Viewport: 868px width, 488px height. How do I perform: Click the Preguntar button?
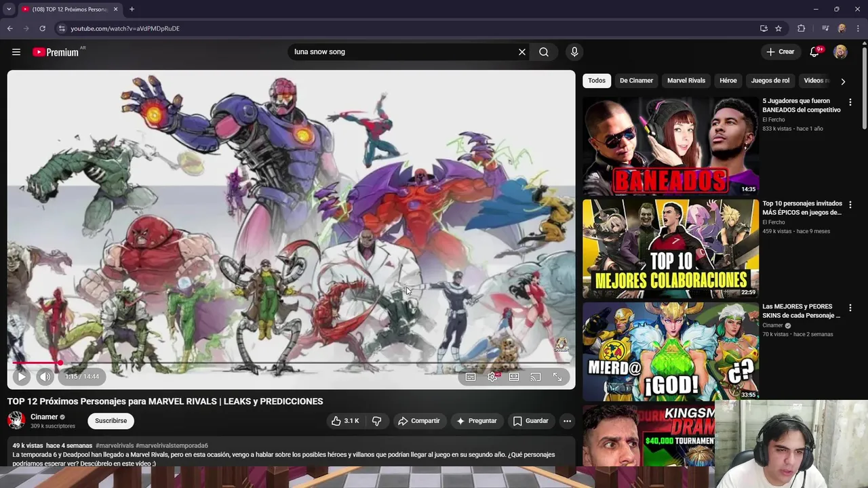[x=477, y=421]
